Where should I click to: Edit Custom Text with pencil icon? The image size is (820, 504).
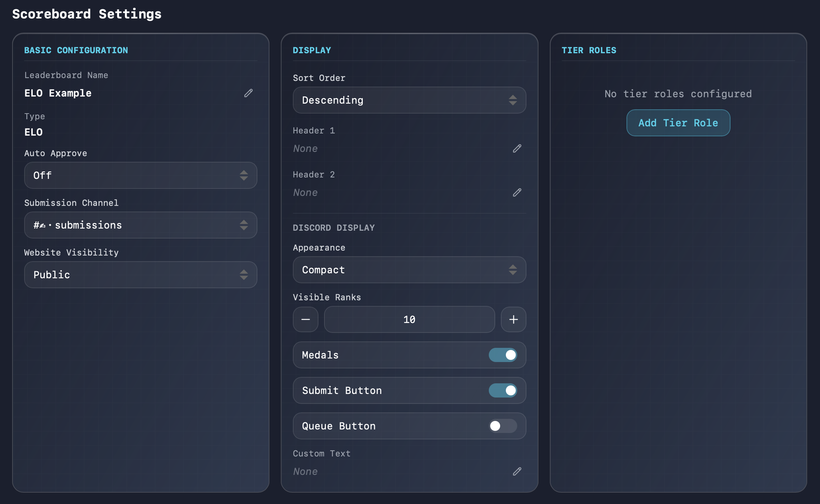click(517, 471)
